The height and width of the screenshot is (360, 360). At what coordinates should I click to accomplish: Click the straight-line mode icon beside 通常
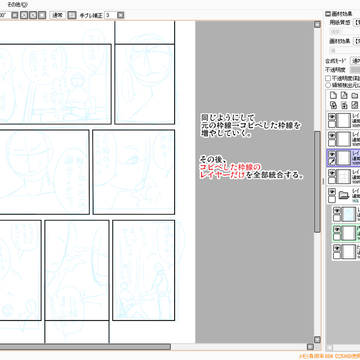pyautogui.click(x=72, y=15)
